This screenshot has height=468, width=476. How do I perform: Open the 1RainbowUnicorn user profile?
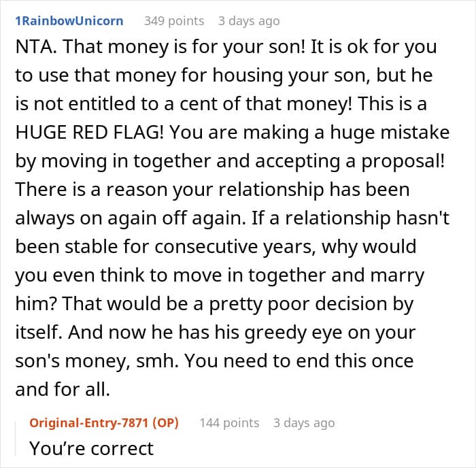click(x=69, y=20)
